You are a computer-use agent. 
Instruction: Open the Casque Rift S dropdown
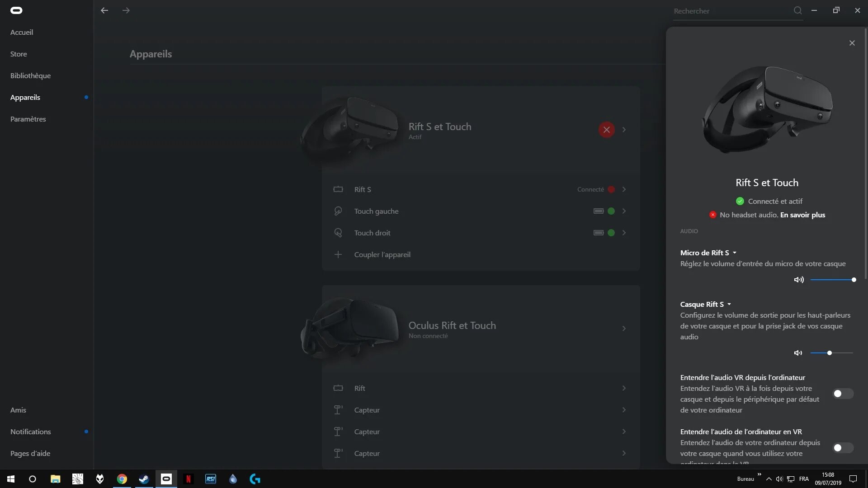tap(706, 304)
